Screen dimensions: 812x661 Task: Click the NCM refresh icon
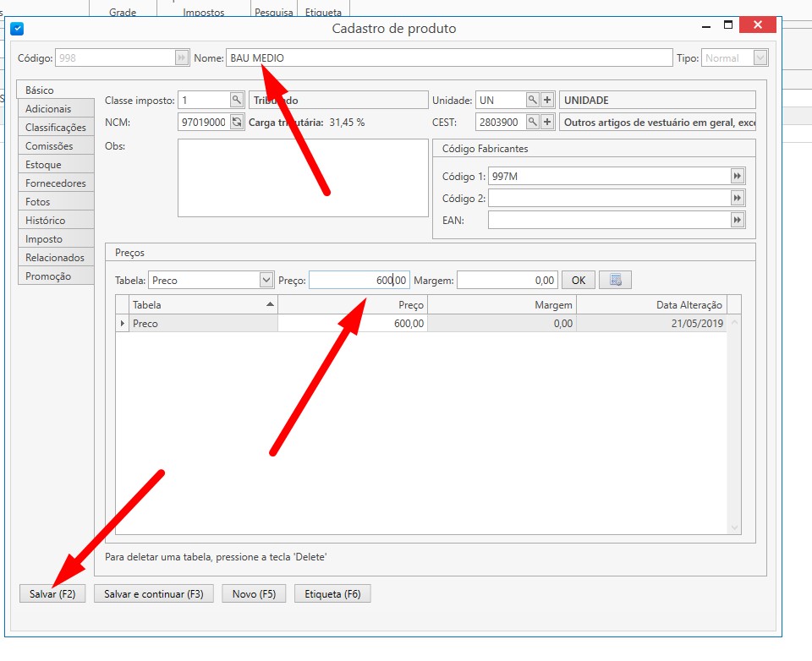tap(237, 122)
